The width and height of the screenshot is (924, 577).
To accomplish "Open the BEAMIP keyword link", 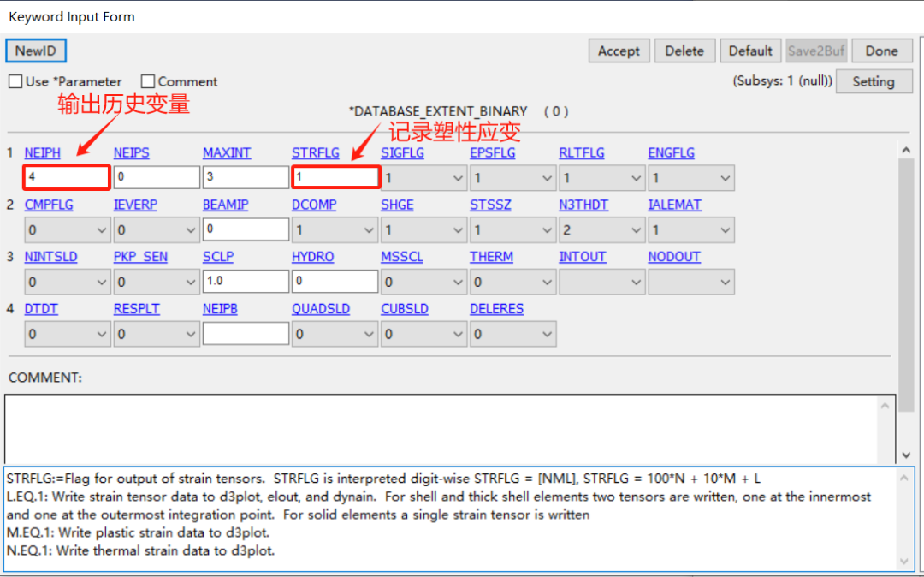I will pyautogui.click(x=226, y=205).
